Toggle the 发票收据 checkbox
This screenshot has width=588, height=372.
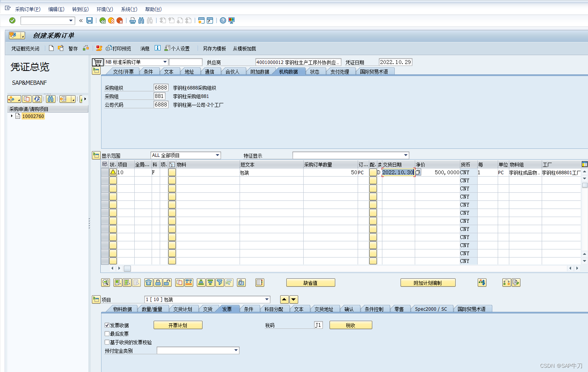[107, 325]
